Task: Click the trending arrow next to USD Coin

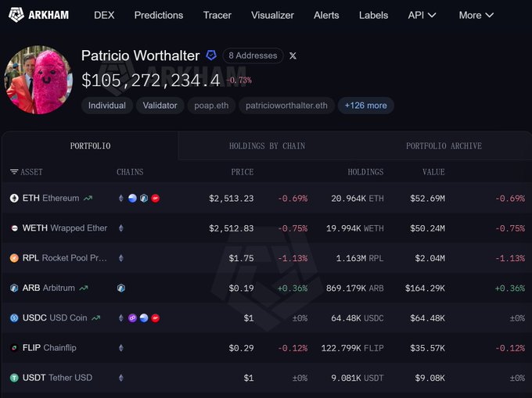Action: coord(96,318)
